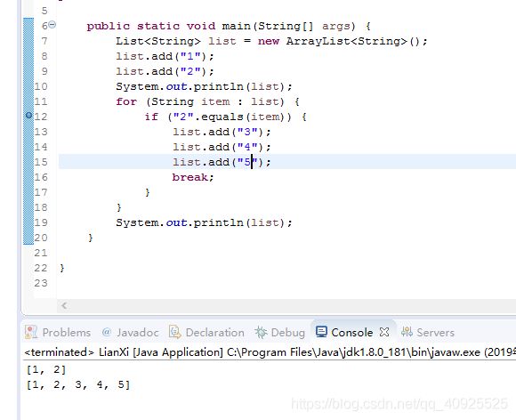Click the terminated LianXi launch description
516x420 pixels.
[x=270, y=352]
